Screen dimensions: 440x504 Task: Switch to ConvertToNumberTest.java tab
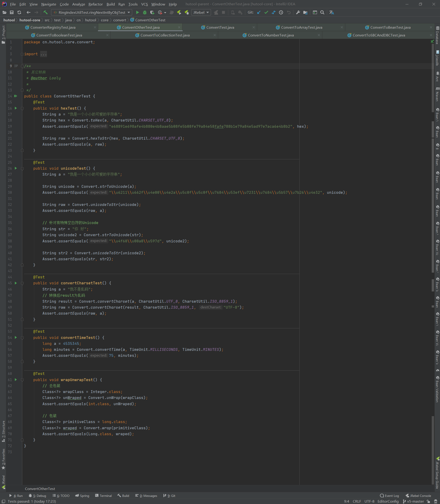click(270, 35)
